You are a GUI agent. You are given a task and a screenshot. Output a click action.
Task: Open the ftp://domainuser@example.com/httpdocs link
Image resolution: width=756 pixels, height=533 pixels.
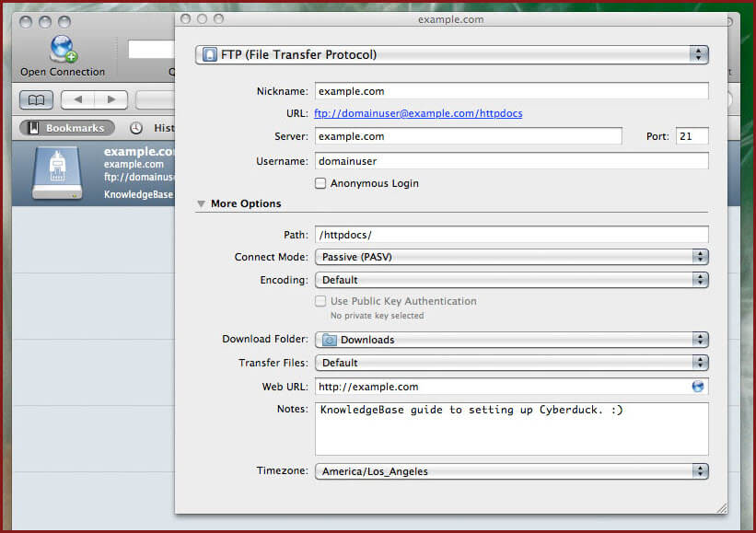417,114
